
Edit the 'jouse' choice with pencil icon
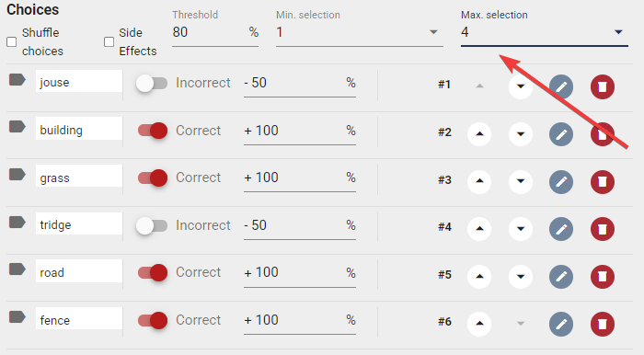point(561,86)
